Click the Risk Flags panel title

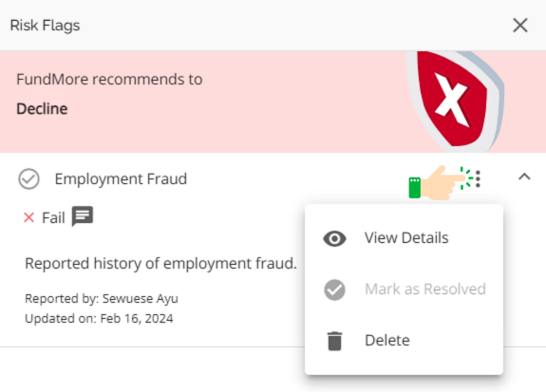click(45, 26)
